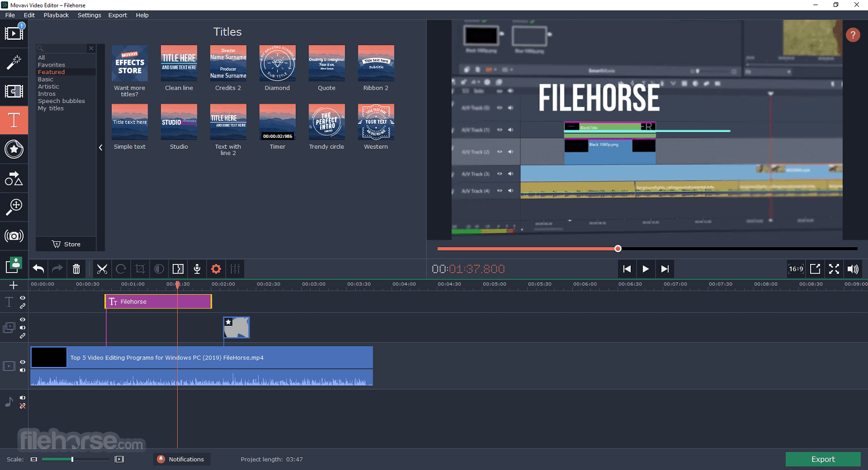Click the Redo arrow button

click(57, 269)
